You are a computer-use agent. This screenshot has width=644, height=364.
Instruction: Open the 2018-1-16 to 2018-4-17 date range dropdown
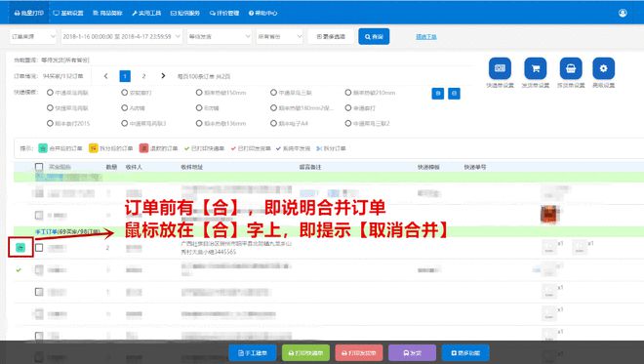[121, 36]
